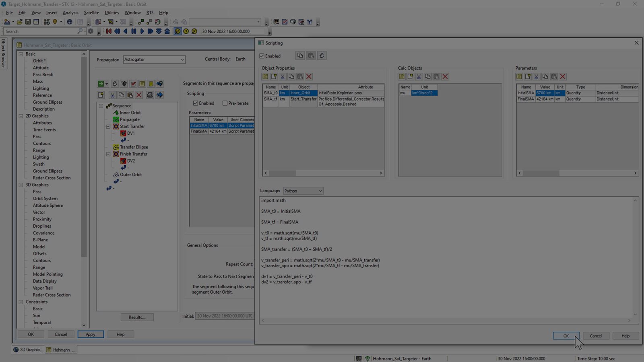
Task: Check the Pre-Iterate option
Action: (225, 103)
